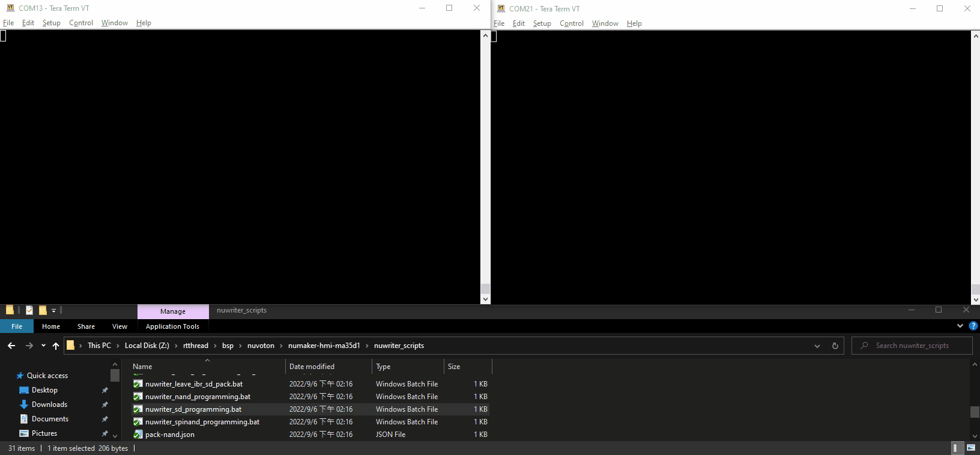980x455 pixels.
Task: Switch to details view layout button
Action: pos(955,448)
